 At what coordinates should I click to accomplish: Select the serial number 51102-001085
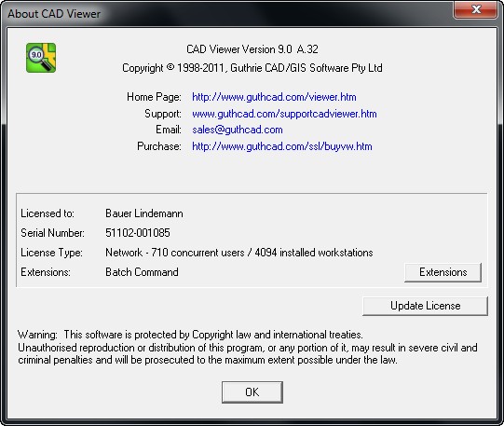[138, 233]
